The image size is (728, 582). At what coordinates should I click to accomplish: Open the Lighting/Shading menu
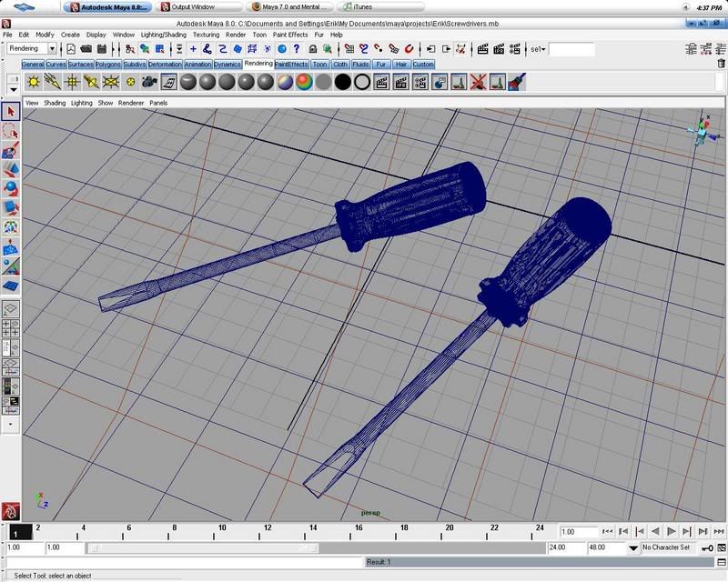[x=164, y=35]
